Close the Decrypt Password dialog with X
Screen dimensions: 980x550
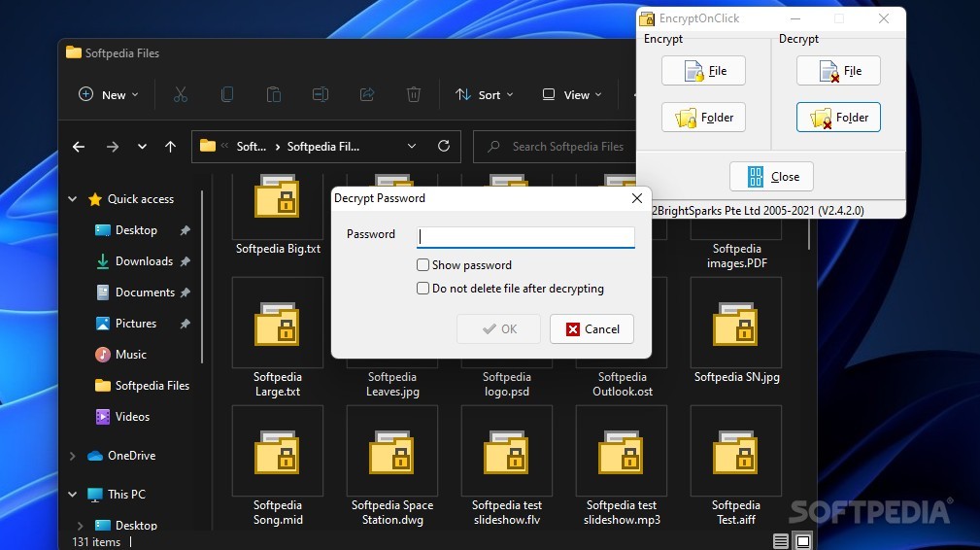click(x=637, y=198)
